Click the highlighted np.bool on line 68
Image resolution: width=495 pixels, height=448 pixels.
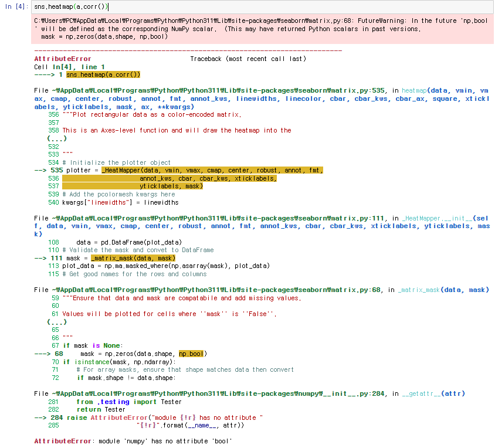pos(192,354)
